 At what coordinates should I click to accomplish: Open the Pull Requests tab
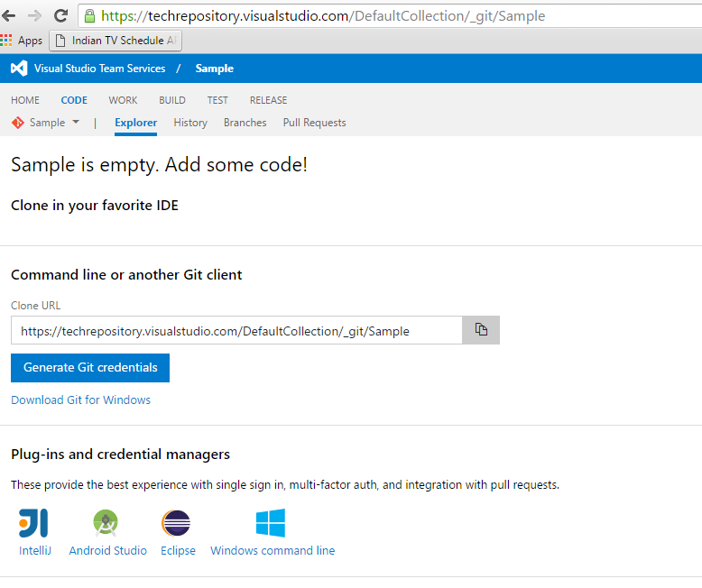tap(314, 123)
